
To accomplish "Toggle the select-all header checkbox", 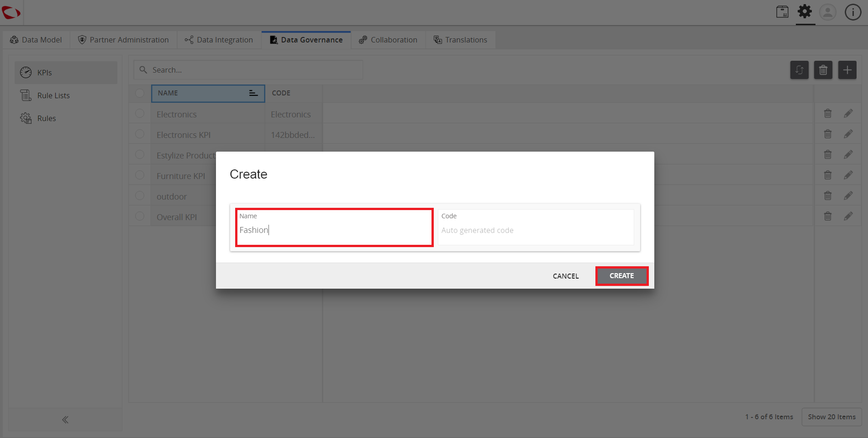I will pos(140,93).
